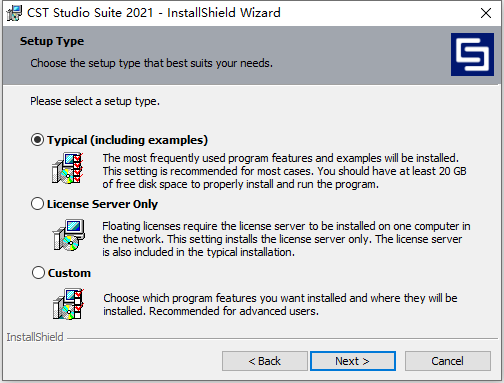Click the floating licenses description text

tap(286, 239)
